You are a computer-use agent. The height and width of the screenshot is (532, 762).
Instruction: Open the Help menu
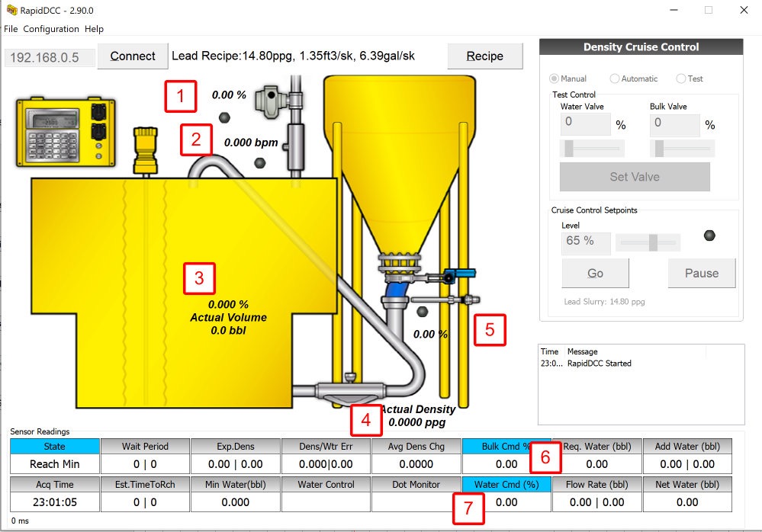pyautogui.click(x=94, y=29)
